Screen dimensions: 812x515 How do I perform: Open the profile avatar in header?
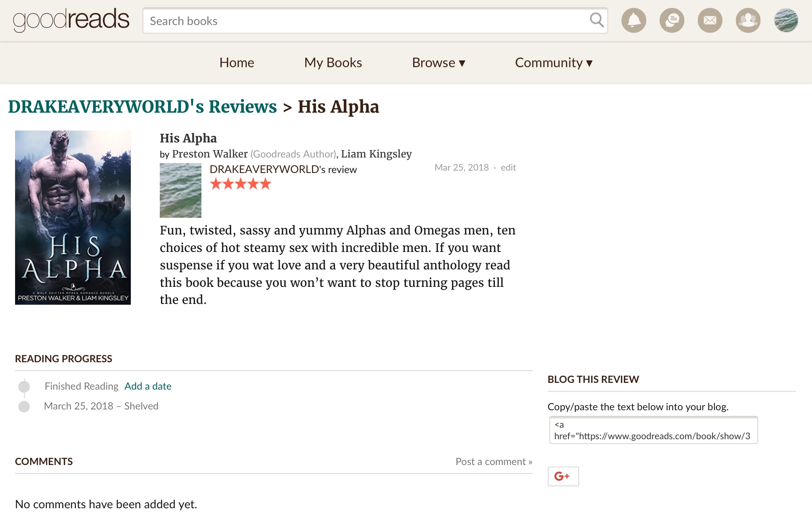click(x=786, y=20)
